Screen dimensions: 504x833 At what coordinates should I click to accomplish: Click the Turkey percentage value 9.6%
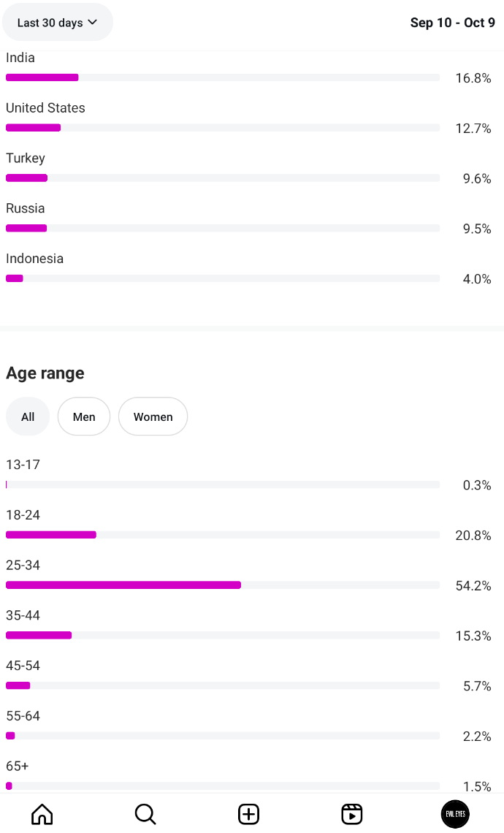pyautogui.click(x=476, y=179)
